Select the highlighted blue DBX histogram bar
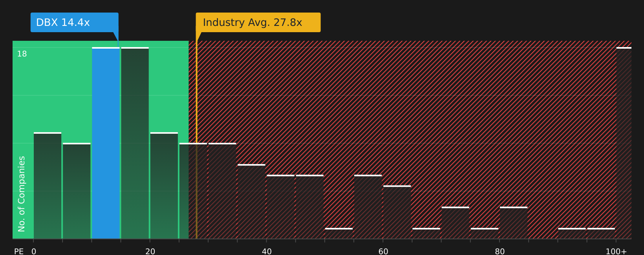The width and height of the screenshot is (644, 255). (106, 143)
